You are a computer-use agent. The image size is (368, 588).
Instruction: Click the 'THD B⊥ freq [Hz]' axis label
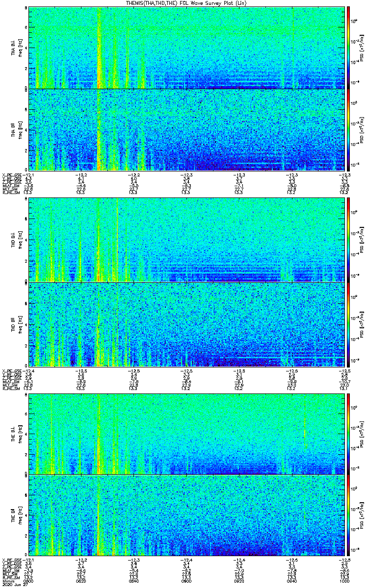(16, 240)
